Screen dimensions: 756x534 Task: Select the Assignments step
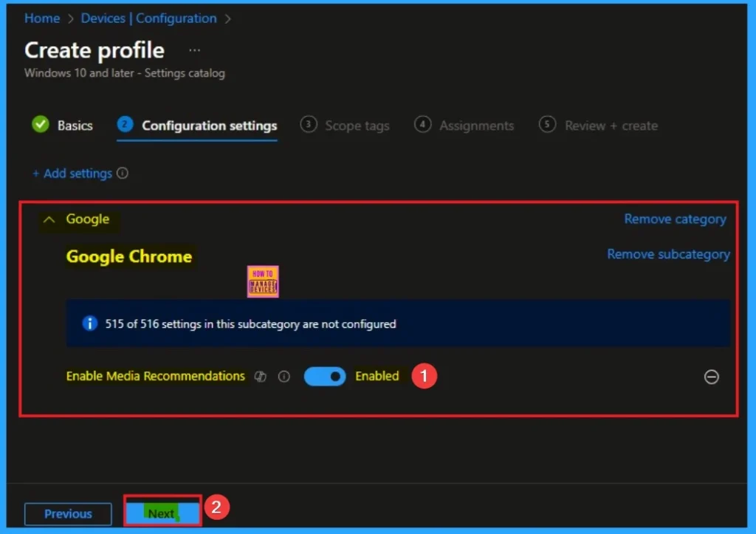point(475,126)
